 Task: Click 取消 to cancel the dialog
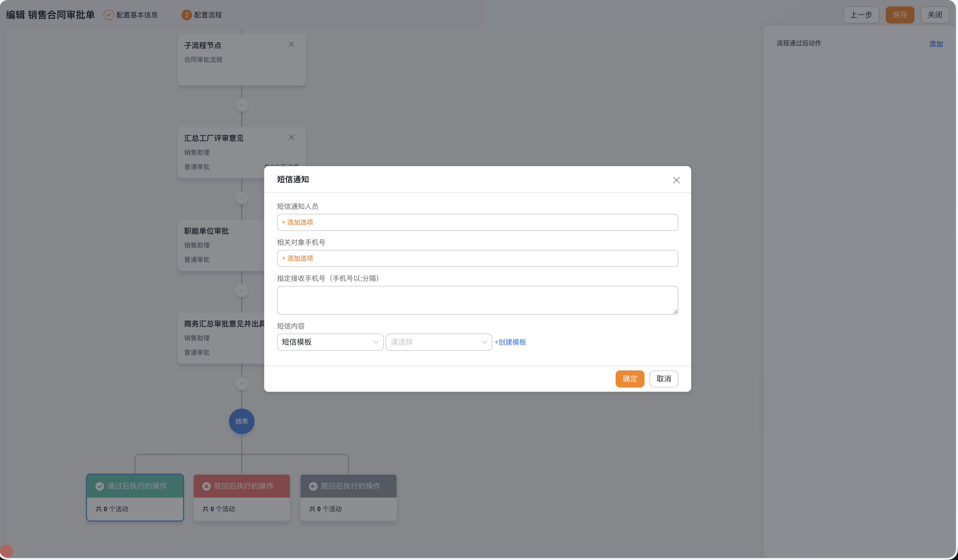[x=664, y=379]
